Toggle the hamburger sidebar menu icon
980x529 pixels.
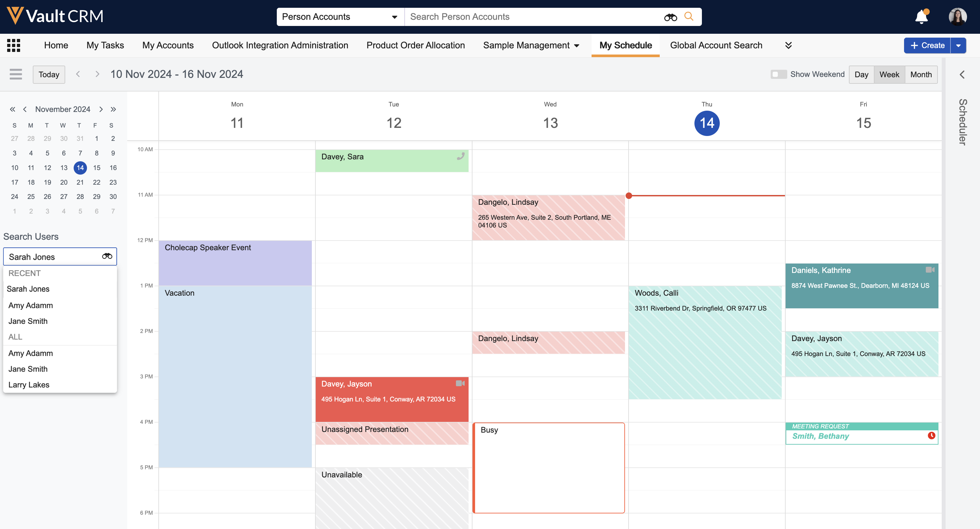16,74
